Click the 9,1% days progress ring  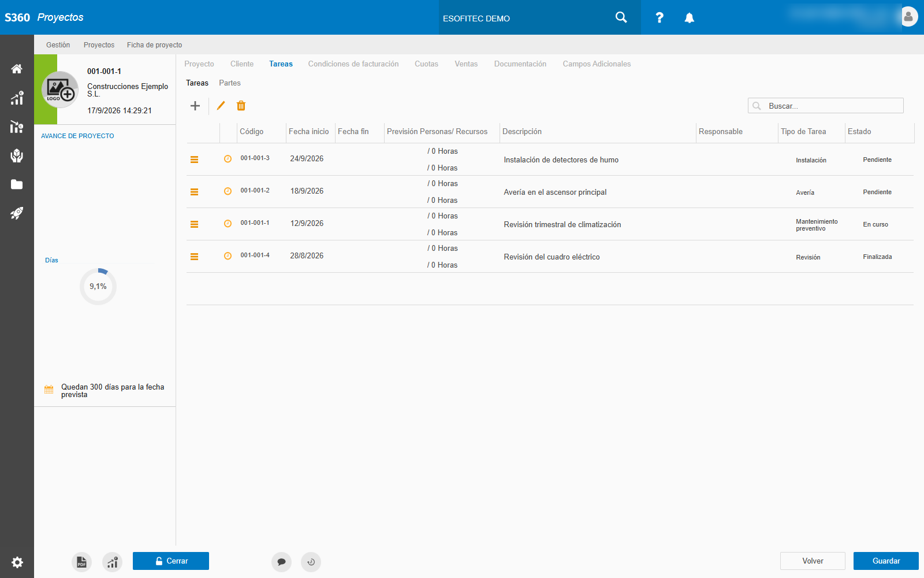pos(98,286)
